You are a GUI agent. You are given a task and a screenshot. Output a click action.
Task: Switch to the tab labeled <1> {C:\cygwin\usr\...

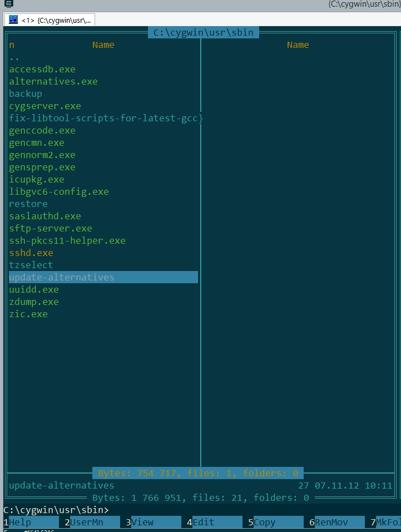49,20
